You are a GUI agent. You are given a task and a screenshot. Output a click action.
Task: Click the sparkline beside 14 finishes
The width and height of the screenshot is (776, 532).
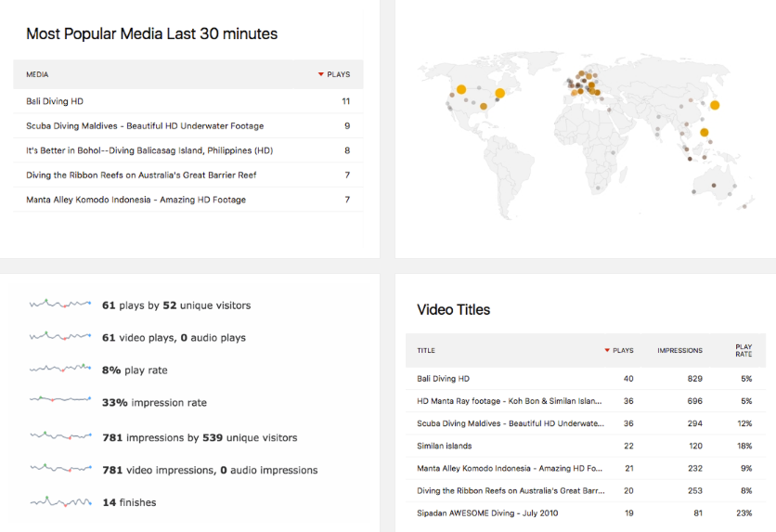pos(59,502)
